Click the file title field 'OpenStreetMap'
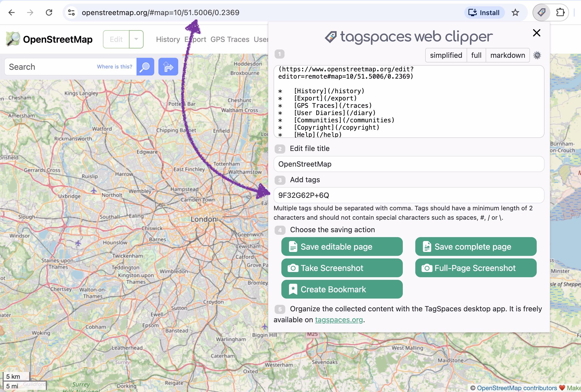Image resolution: width=581 pixels, height=392 pixels. pos(409,164)
